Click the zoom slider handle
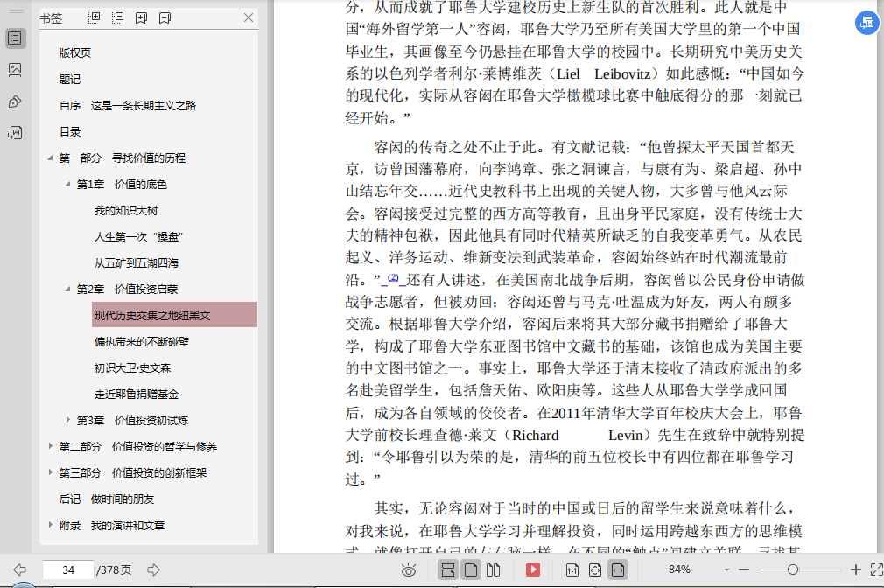This screenshot has height=588, width=884. 793,570
